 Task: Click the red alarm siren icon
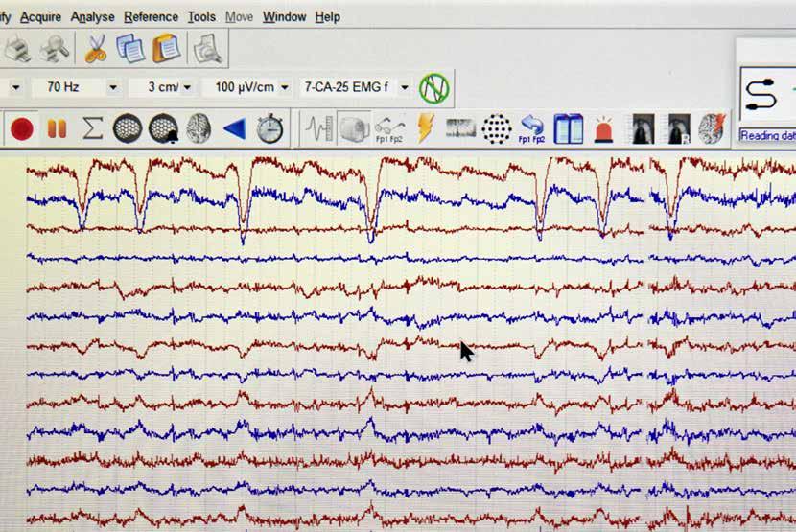pos(603,129)
